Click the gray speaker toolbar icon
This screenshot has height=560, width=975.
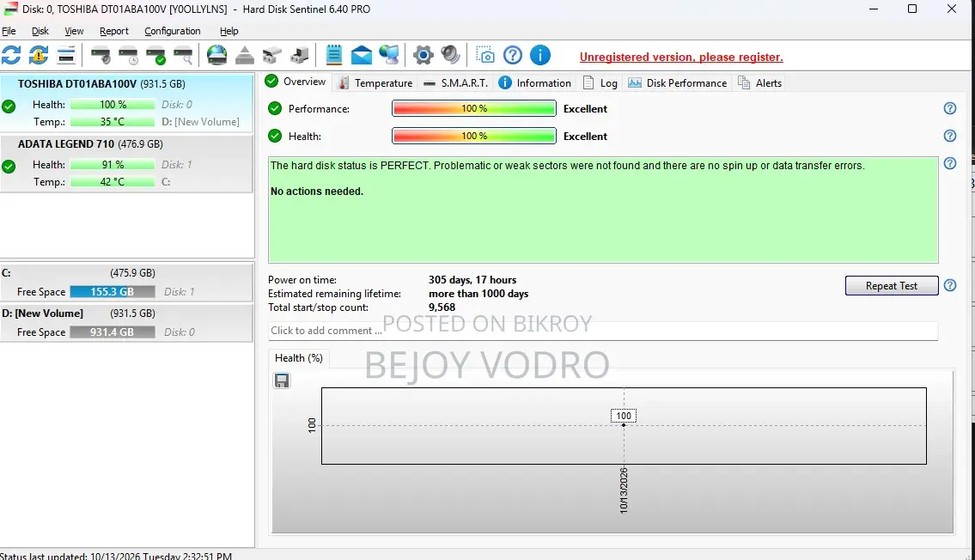click(x=450, y=55)
